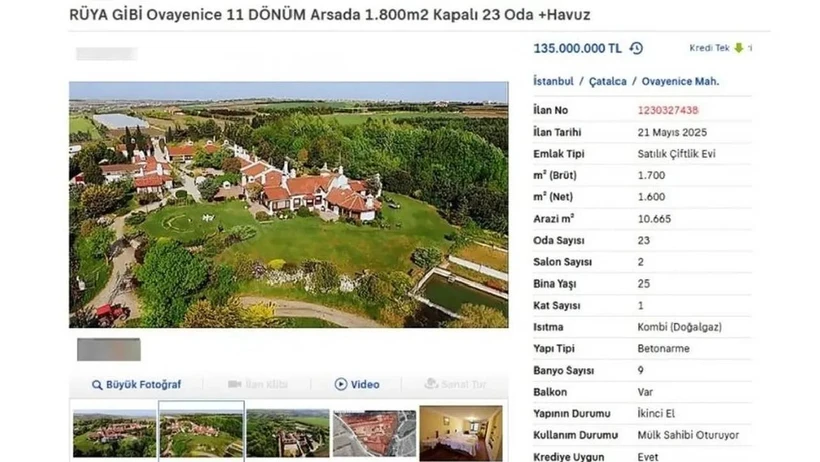The width and height of the screenshot is (820, 462).
Task: Click the Sanal Tur icon
Action: click(431, 384)
